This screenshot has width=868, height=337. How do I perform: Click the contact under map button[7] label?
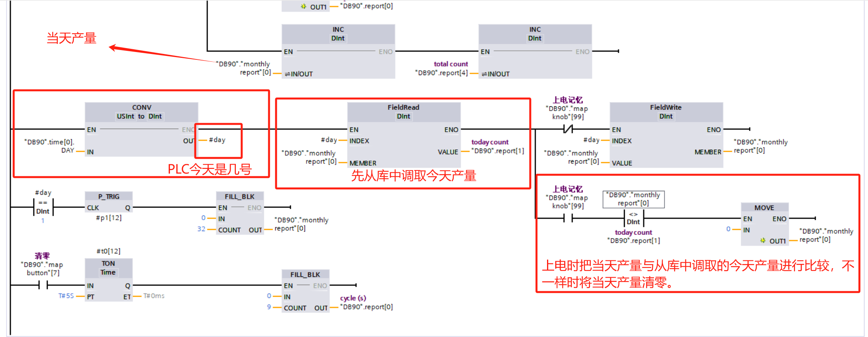(x=43, y=285)
